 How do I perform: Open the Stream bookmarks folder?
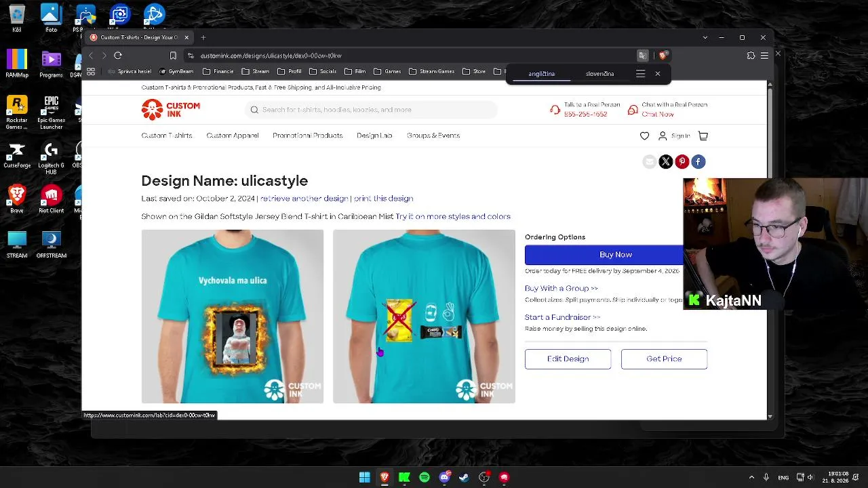point(256,71)
